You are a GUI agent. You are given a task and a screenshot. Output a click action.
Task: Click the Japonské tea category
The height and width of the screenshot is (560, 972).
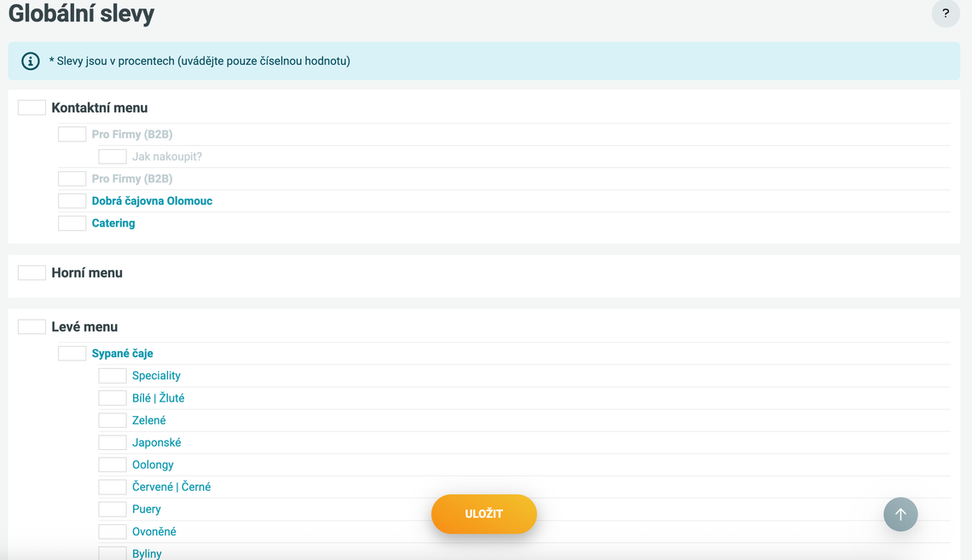pyautogui.click(x=156, y=442)
